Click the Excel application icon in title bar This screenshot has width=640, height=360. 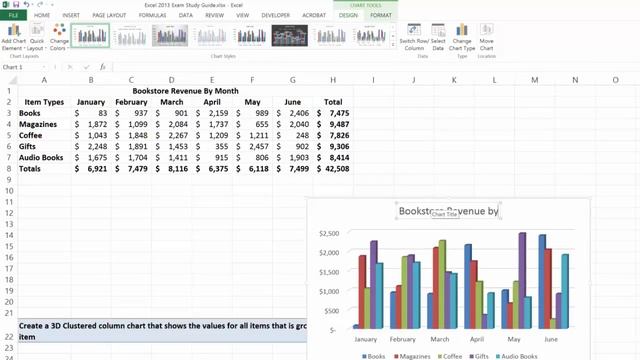click(x=5, y=4)
